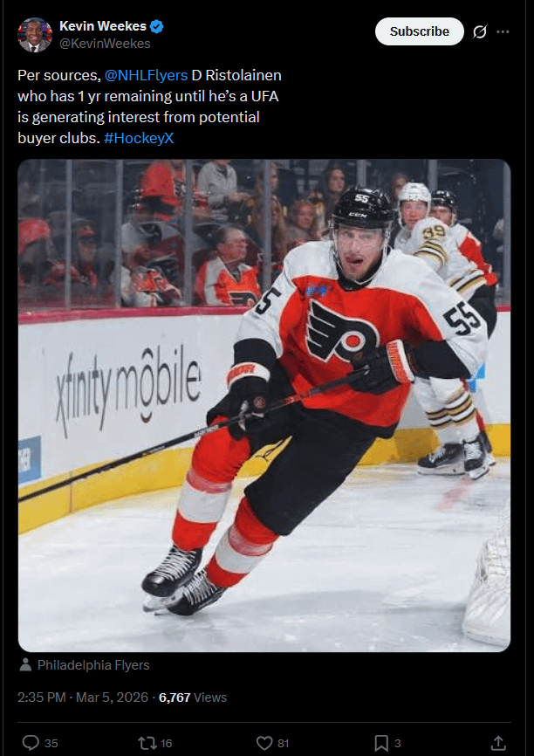The width and height of the screenshot is (534, 756).
Task: Open the three-dot more options menu
Action: pyautogui.click(x=503, y=31)
